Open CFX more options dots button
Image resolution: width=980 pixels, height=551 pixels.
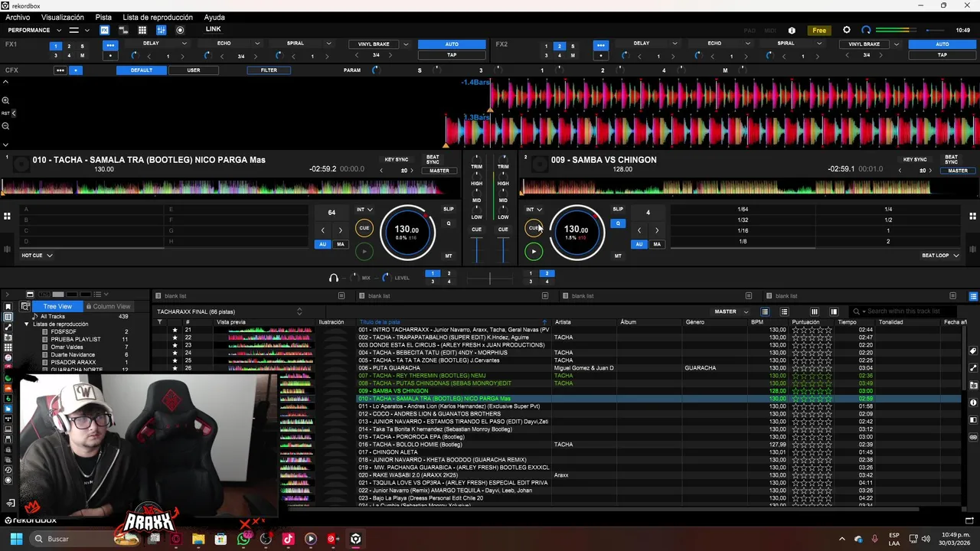click(x=60, y=70)
